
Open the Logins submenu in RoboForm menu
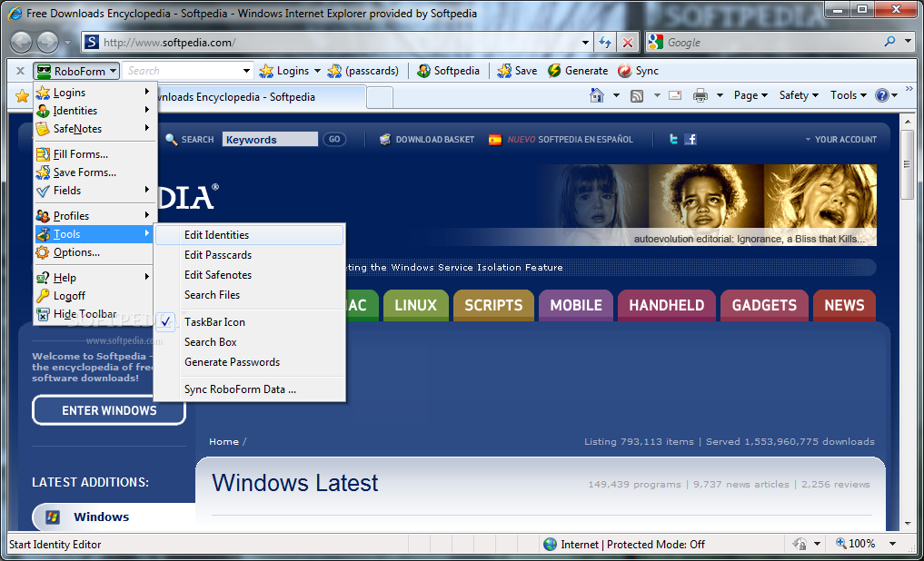(93, 93)
